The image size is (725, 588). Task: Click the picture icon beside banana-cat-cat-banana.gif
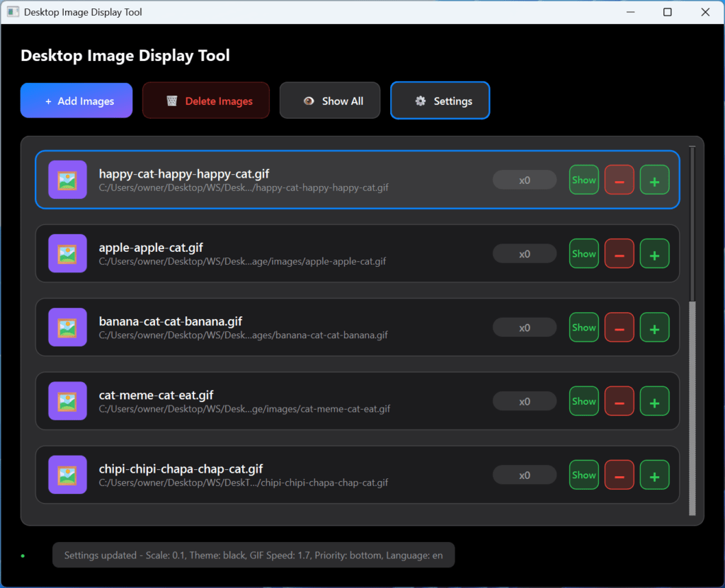click(x=67, y=327)
